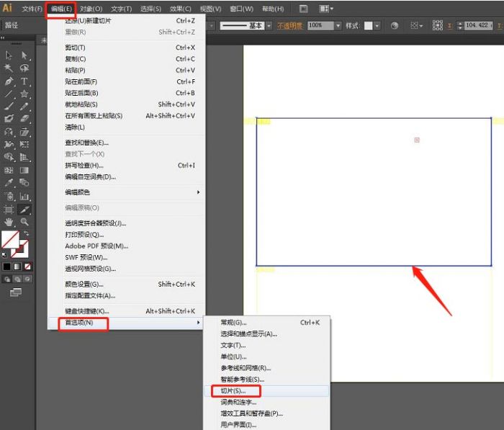This screenshot has height=430, width=504.
Task: Swap fill and stroke colors arrow
Action: click(27, 233)
